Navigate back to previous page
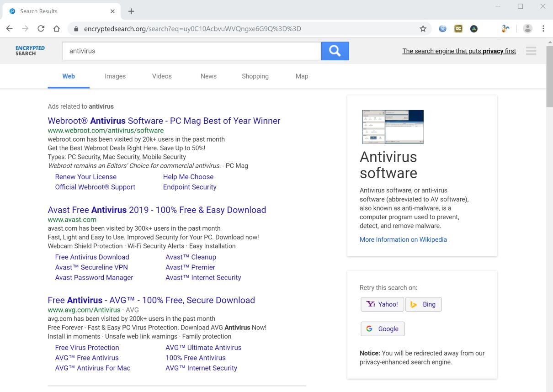This screenshot has width=553, height=392. click(10, 29)
